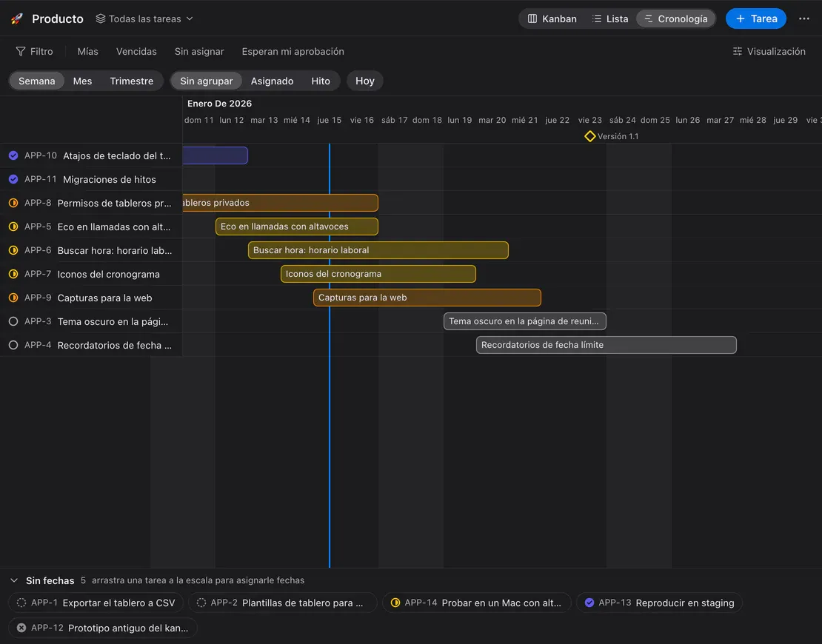Create a new task with Tarea button
822x644 pixels.
pos(756,19)
